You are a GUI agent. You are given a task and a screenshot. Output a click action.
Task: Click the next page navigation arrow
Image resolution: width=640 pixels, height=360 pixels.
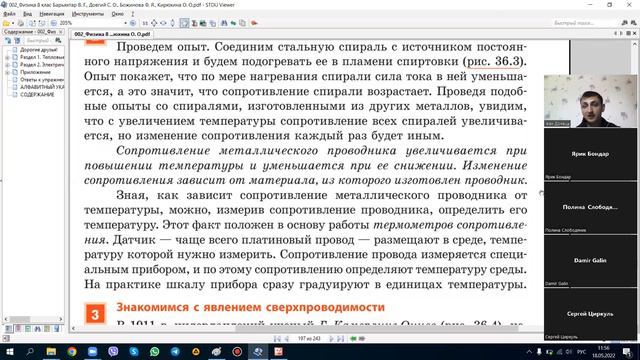click(x=331, y=339)
